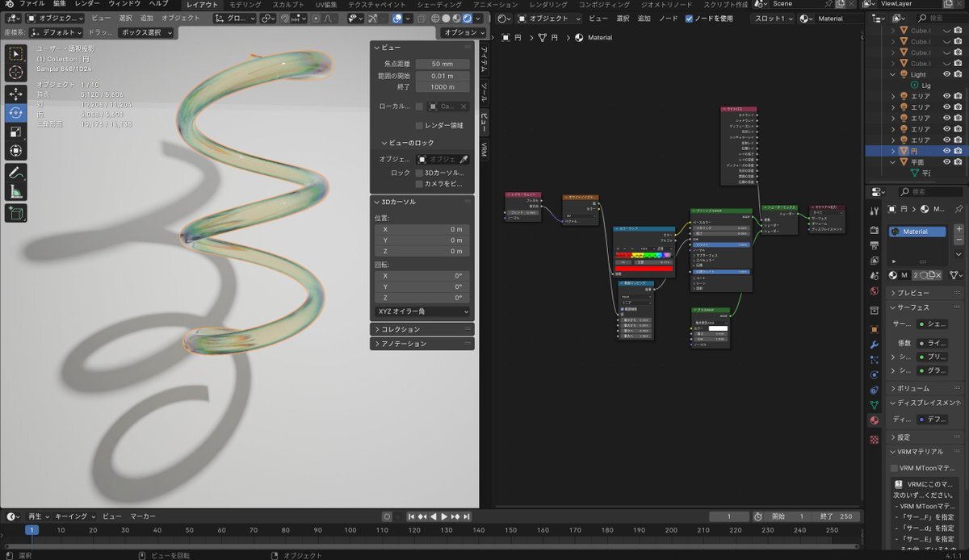
Task: Choose the Annotate pencil tool
Action: (x=16, y=172)
